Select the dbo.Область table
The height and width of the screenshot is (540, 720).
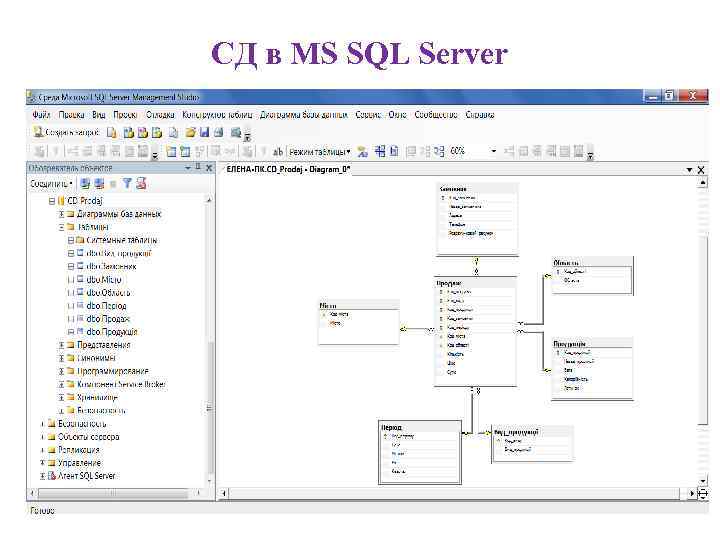[108, 292]
